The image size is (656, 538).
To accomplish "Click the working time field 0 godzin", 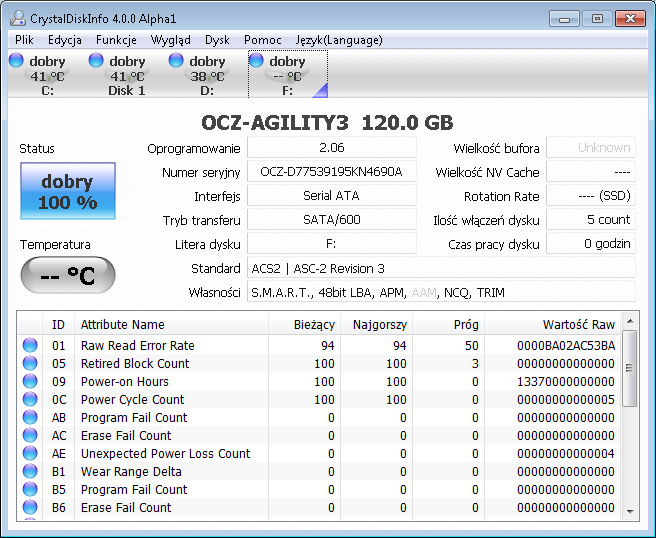I will 591,243.
